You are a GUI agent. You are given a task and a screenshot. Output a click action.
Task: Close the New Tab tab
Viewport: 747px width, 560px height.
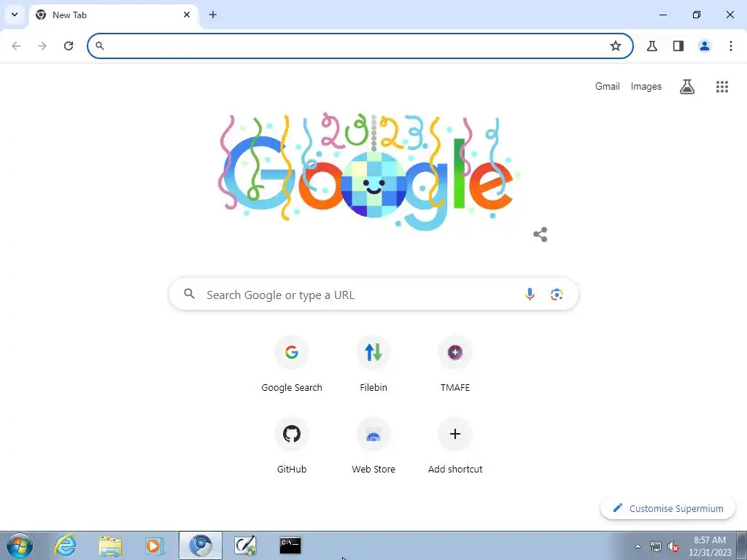[x=187, y=15]
